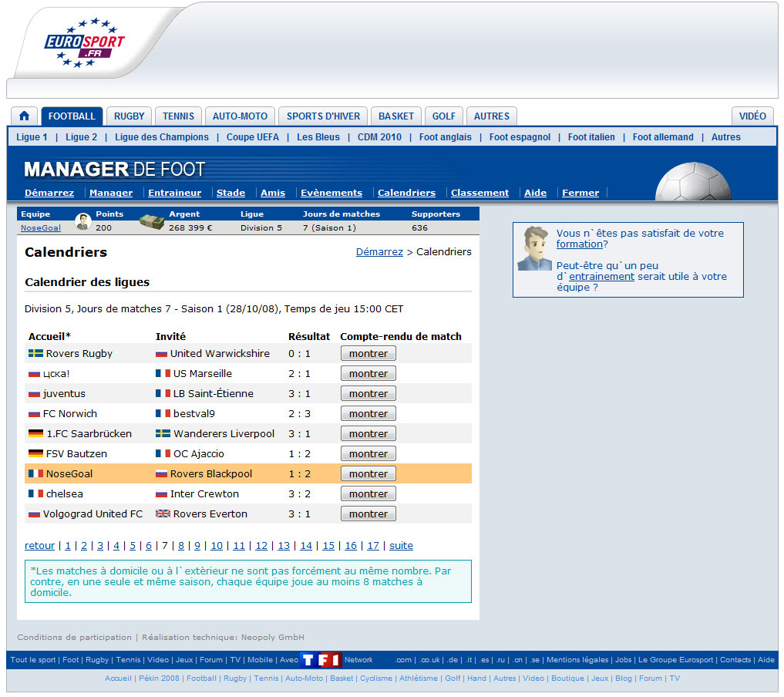
Task: Click the assistant avatar in the tip box
Action: click(x=534, y=248)
